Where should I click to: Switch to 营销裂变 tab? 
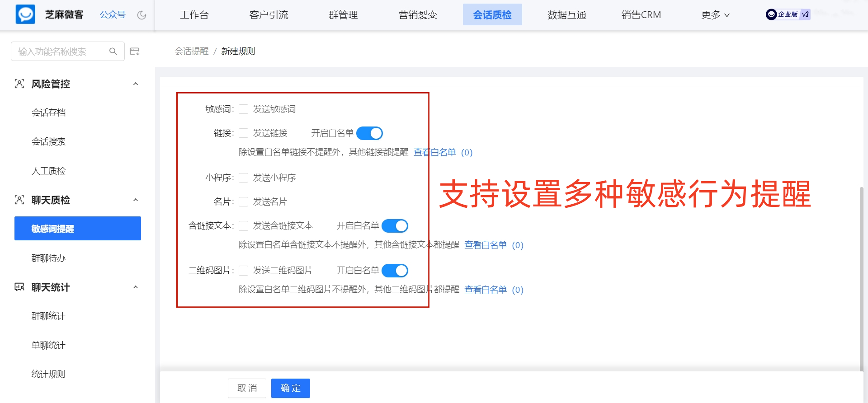[x=418, y=15]
